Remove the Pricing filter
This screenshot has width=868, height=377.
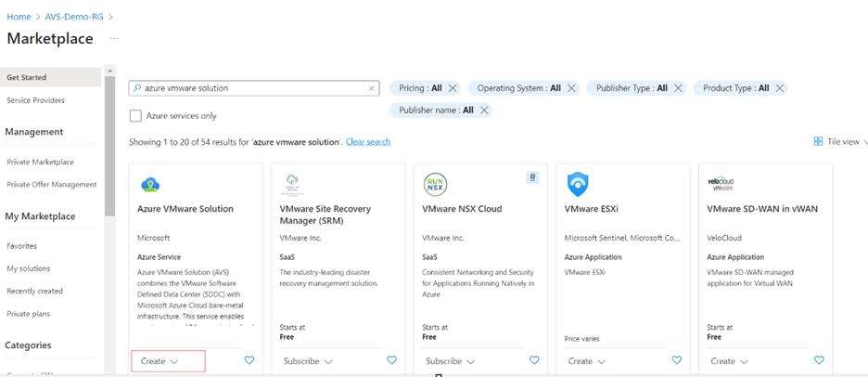pos(453,88)
